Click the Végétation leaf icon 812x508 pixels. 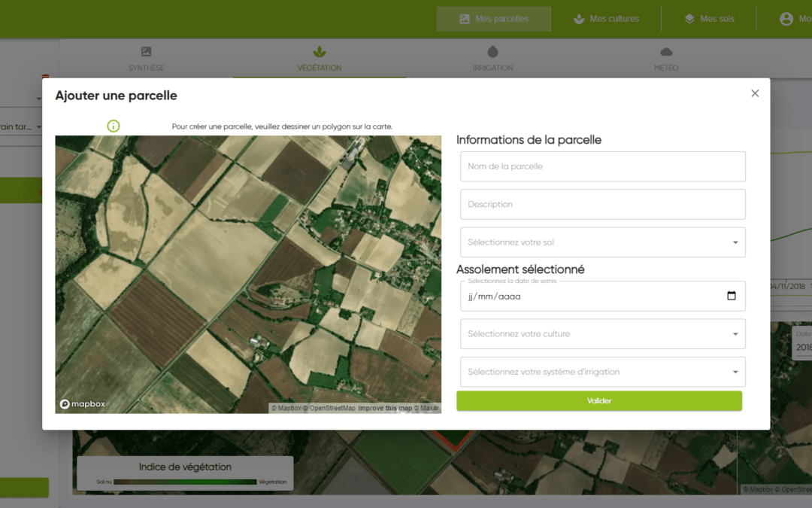320,51
